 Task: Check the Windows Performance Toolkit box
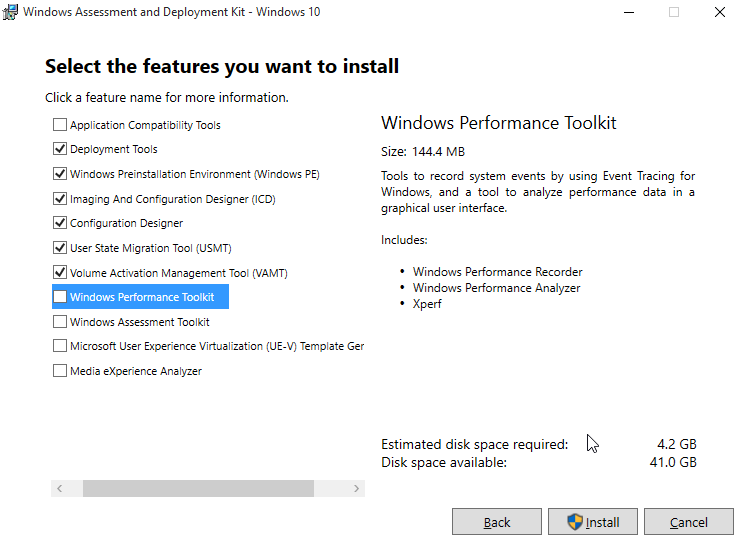(60, 297)
